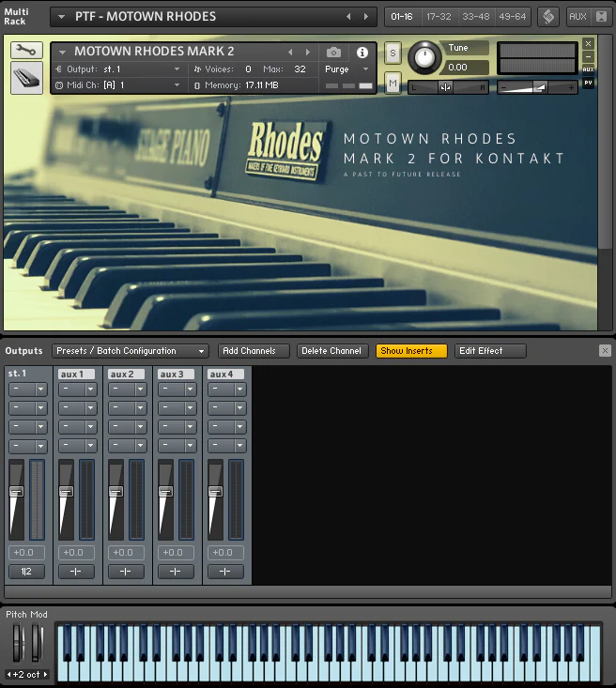Toggle Show Inserts in Outputs panel
Image resolution: width=616 pixels, height=688 pixels.
(411, 351)
